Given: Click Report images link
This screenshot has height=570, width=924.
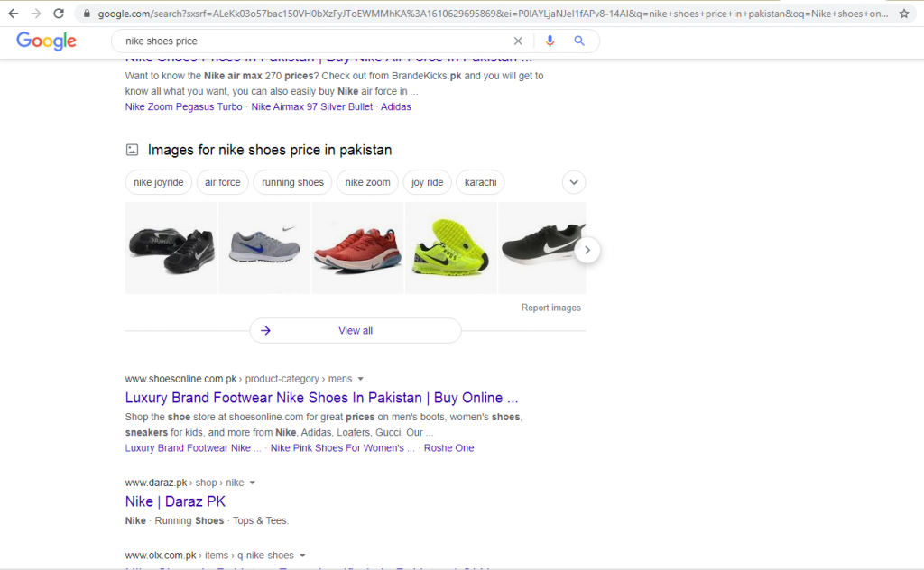Looking at the screenshot, I should pyautogui.click(x=551, y=308).
